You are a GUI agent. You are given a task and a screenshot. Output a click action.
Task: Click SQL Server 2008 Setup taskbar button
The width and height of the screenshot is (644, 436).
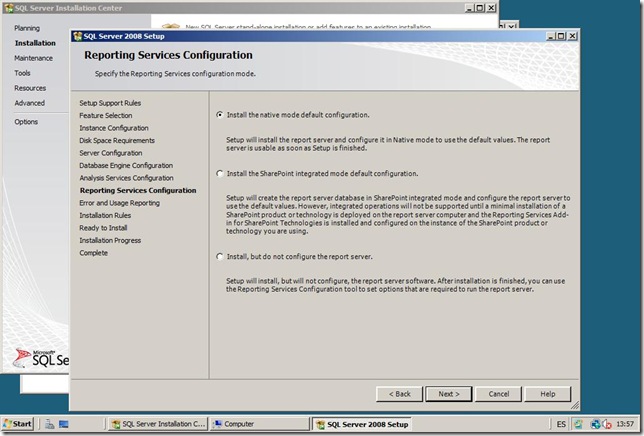(x=362, y=424)
